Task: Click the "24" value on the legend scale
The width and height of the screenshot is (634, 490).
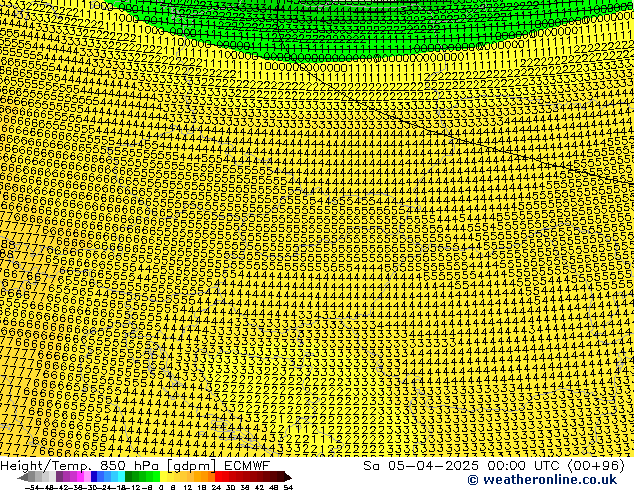Action: coord(216,488)
